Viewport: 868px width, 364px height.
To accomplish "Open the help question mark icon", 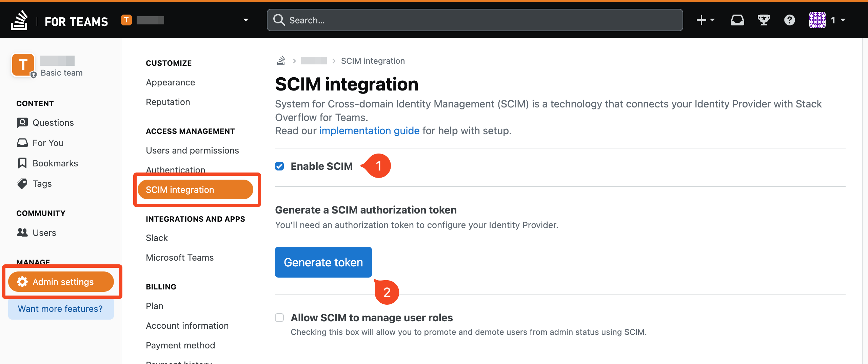I will pyautogui.click(x=789, y=20).
